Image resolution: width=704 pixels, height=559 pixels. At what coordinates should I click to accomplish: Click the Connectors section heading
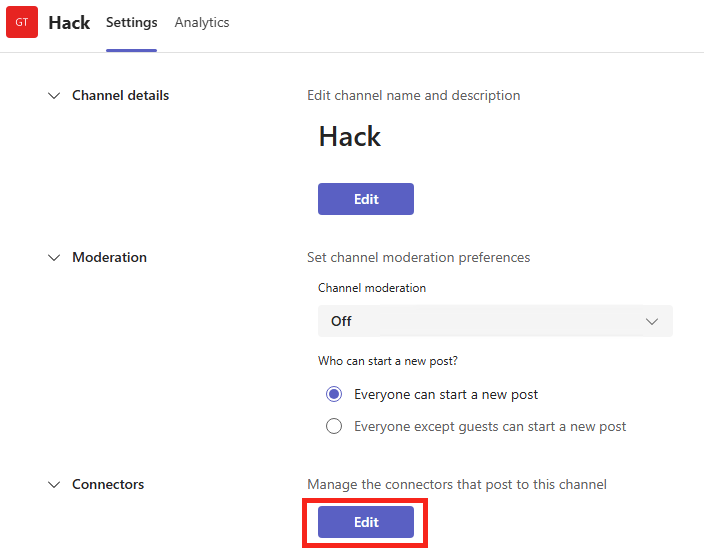point(108,484)
